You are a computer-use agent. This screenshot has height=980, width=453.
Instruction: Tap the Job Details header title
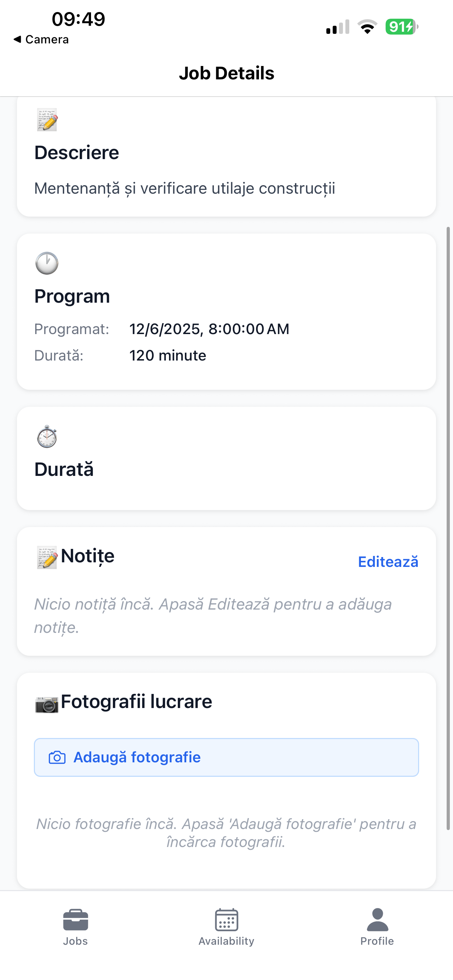pos(226,73)
